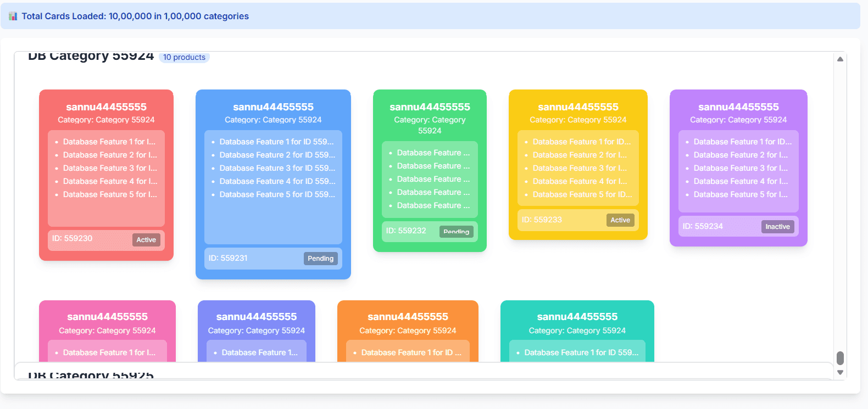The width and height of the screenshot is (868, 409).
Task: Click the orange card title sannu44455555
Action: tap(408, 317)
